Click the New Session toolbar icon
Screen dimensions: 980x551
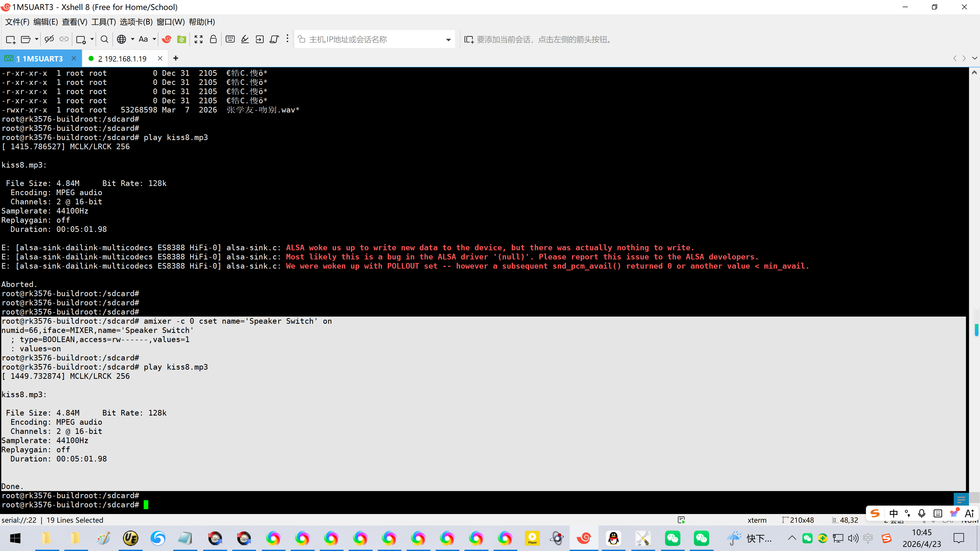pos(11,39)
